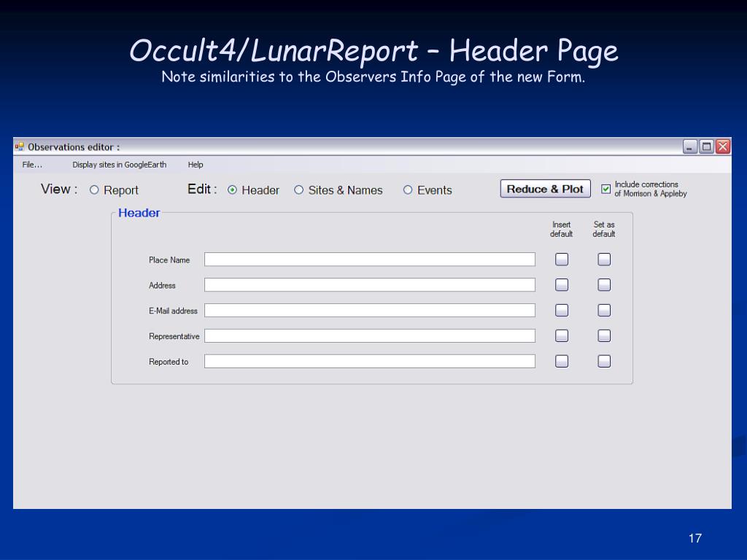Check Insert default for Place Name
The width and height of the screenshot is (747, 560).
click(562, 260)
